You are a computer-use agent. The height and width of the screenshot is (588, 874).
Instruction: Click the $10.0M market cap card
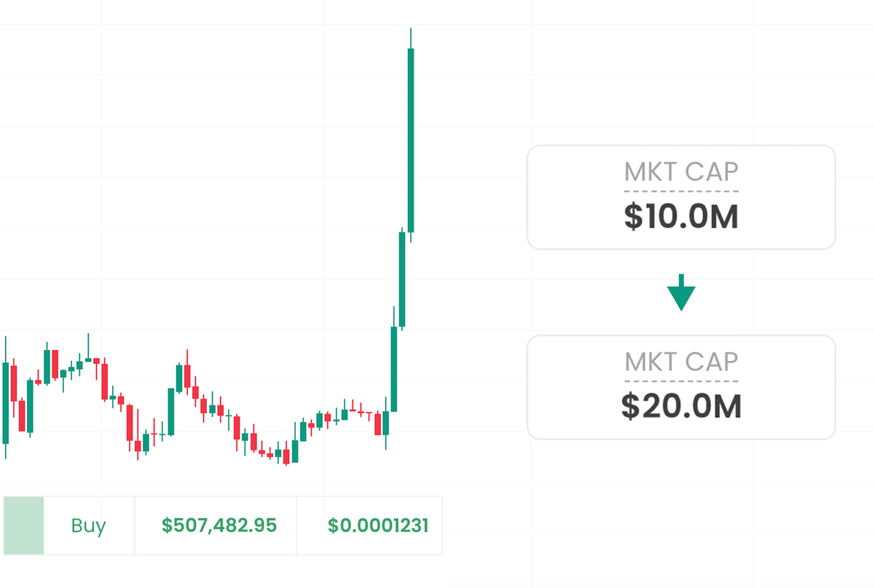click(681, 197)
